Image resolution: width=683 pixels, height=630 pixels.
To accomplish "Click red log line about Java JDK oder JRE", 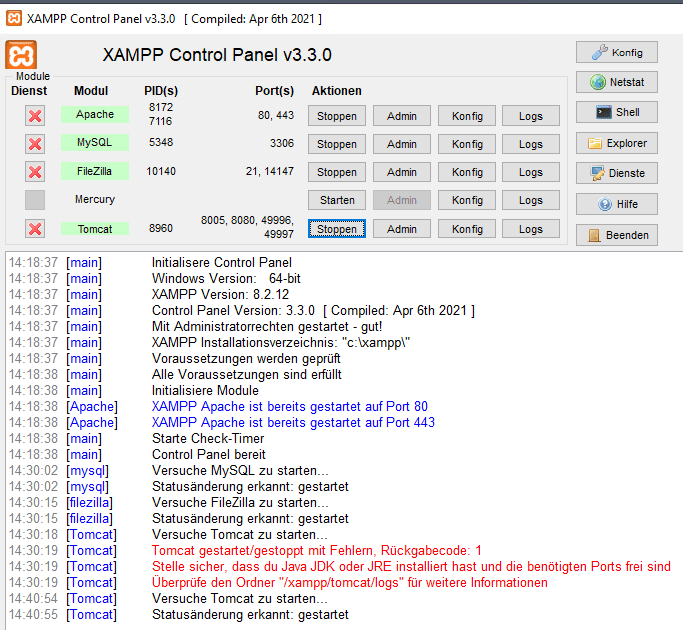I will (x=411, y=566).
